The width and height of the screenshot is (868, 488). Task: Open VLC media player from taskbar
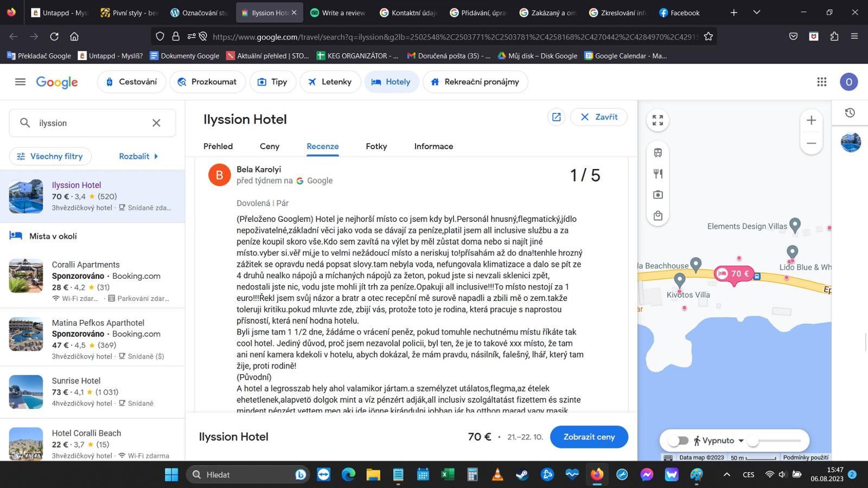point(497,474)
